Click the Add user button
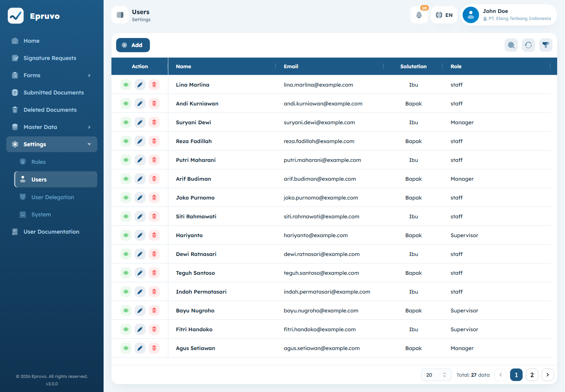This screenshot has height=392, width=565. pyautogui.click(x=133, y=45)
